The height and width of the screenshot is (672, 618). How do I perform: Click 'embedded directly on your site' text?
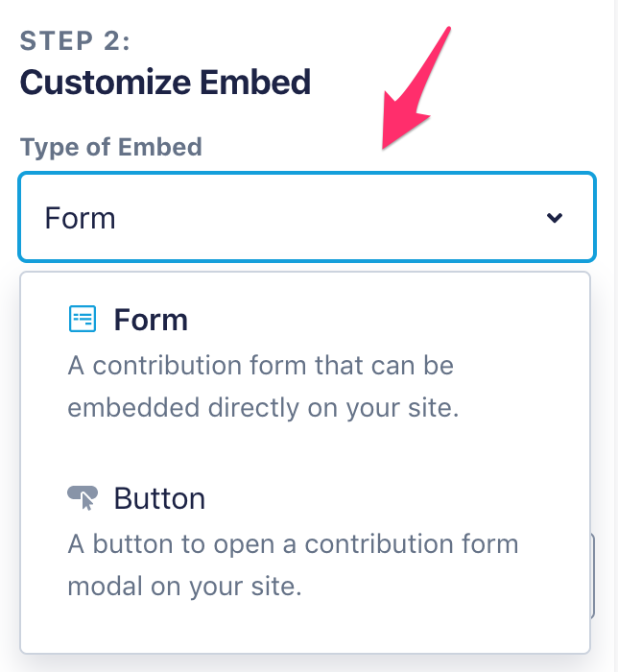(264, 408)
